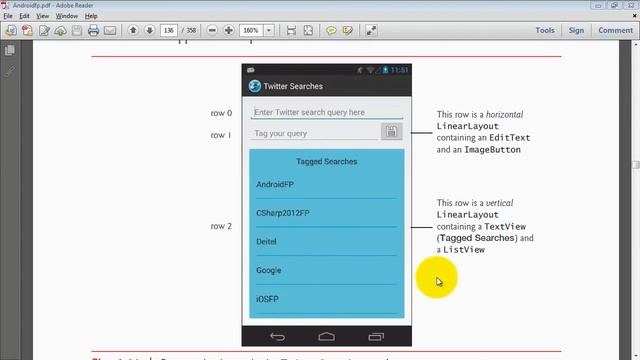Open the Sign pane
Image resolution: width=640 pixels, height=360 pixels.
576,30
